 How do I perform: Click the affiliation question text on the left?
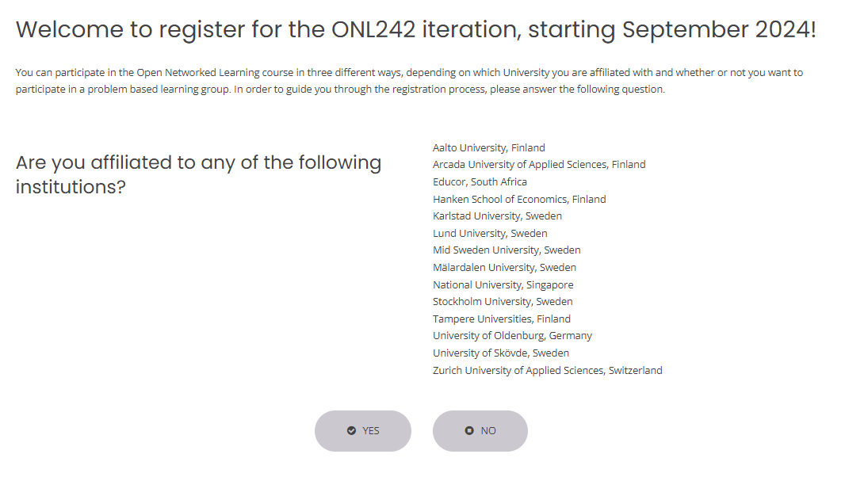(198, 174)
